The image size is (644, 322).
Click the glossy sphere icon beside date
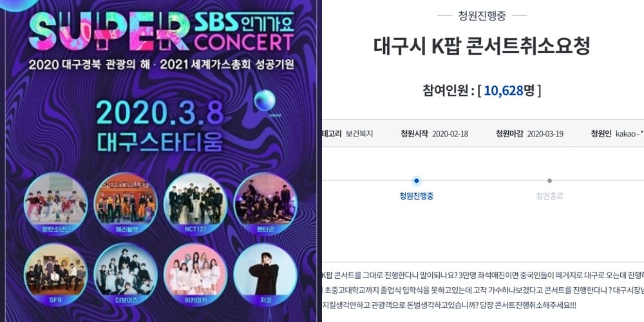(265, 100)
